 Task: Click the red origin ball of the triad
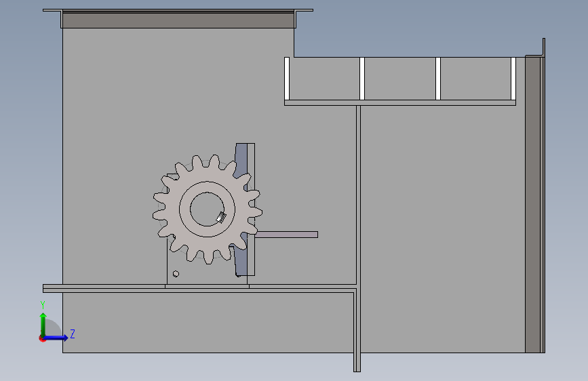42,338
